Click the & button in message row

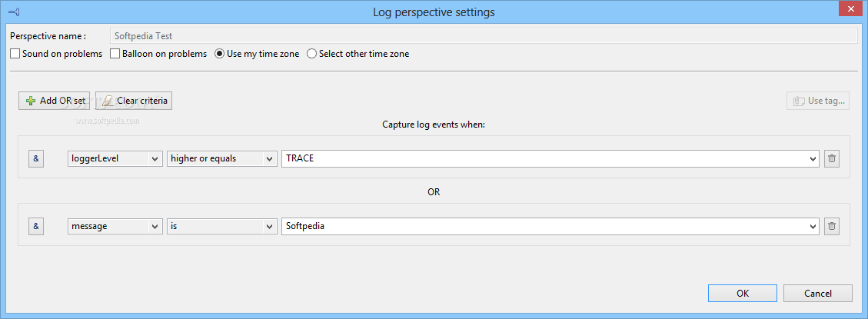coord(36,226)
